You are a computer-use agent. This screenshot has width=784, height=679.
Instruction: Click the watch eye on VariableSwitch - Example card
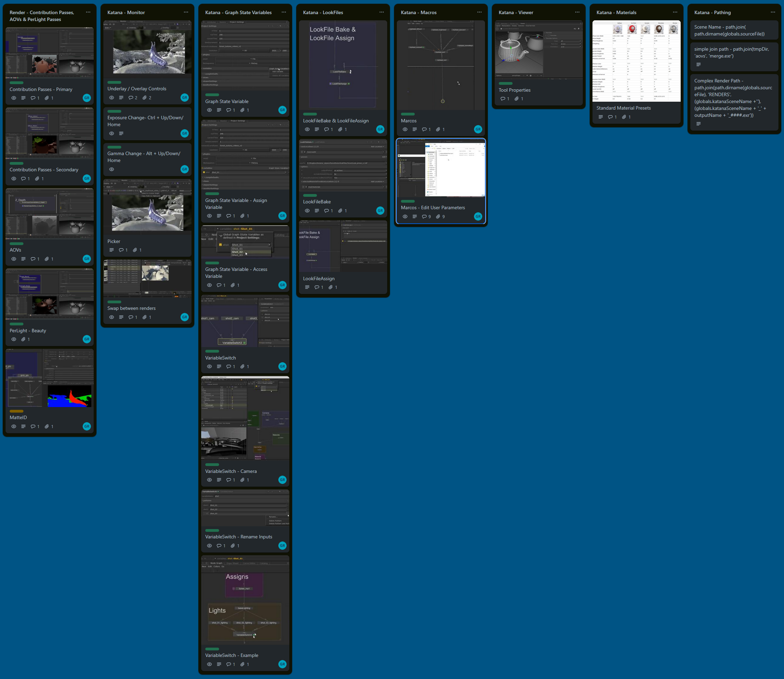coord(209,664)
